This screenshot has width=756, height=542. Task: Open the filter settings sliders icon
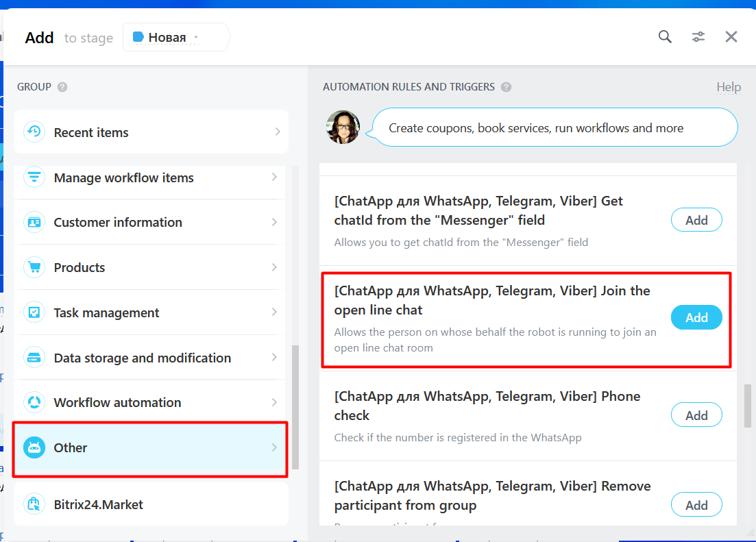click(x=698, y=37)
